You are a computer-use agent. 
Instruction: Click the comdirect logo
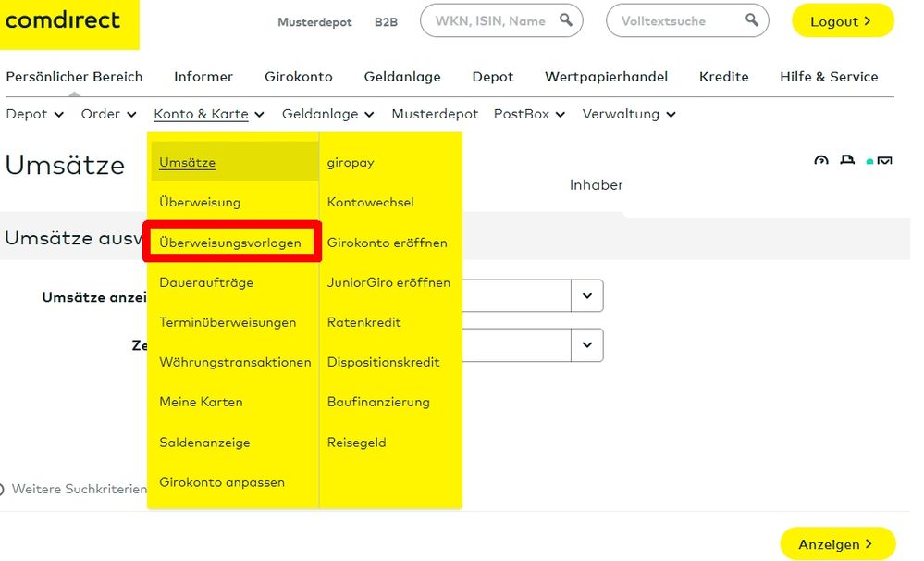pos(63,21)
